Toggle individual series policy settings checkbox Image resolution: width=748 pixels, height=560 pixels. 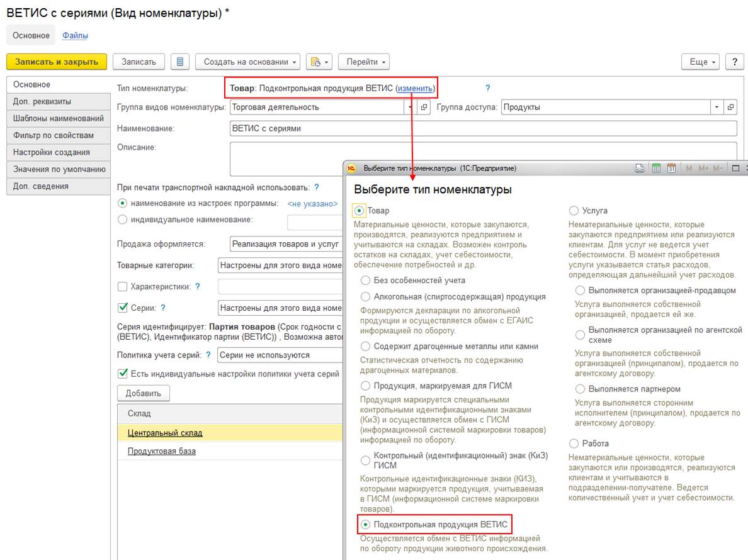coord(123,374)
